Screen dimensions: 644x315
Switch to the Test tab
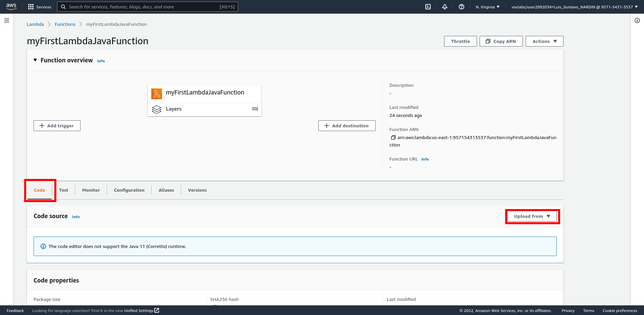(63, 190)
